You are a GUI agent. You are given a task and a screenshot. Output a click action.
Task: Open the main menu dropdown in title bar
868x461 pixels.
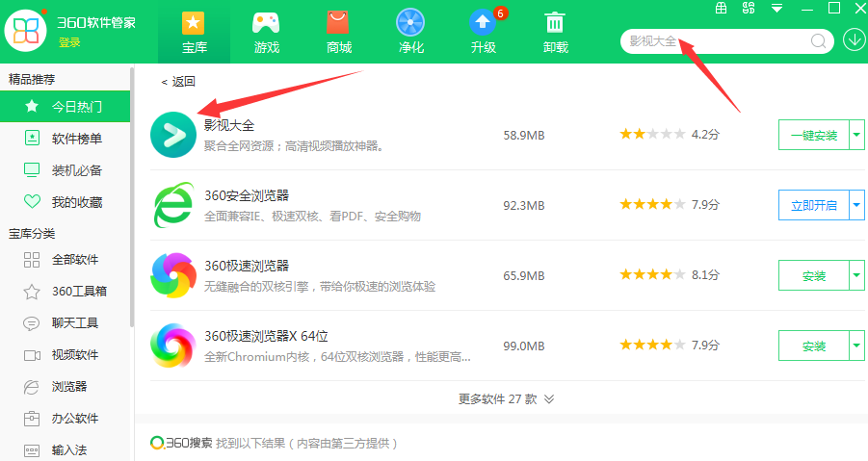coord(777,8)
